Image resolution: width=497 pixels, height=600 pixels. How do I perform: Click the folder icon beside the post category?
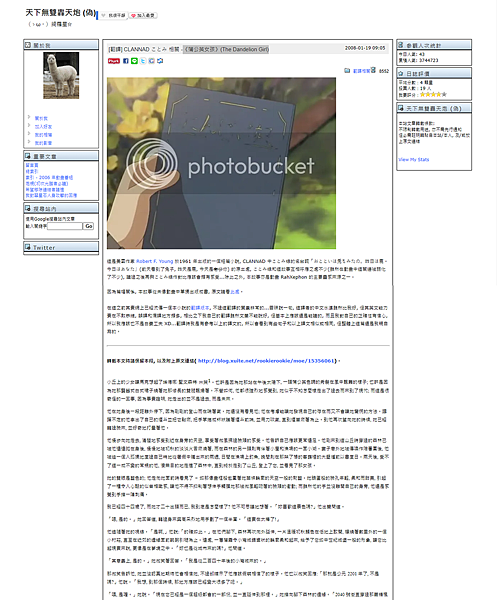pyautogui.click(x=347, y=70)
